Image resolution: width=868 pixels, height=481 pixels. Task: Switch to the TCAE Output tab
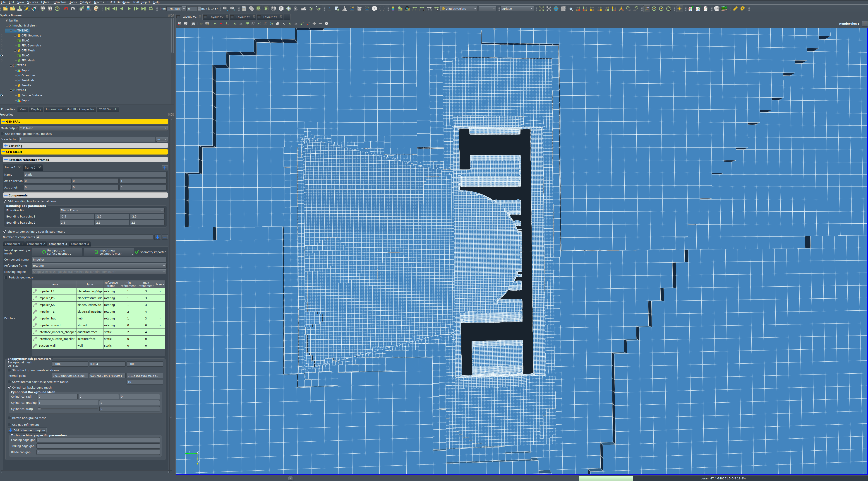[108, 109]
